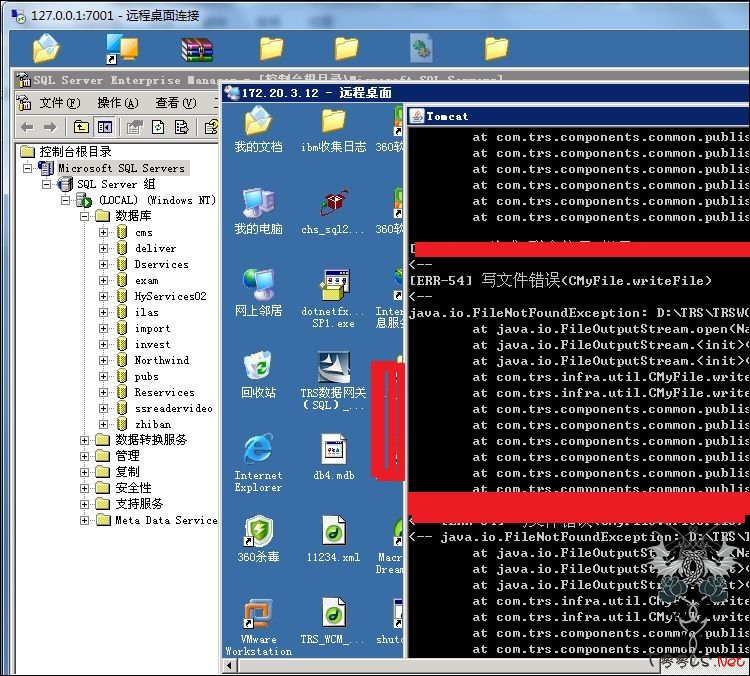
Task: Launch VMware Workstation desktop icon
Action: pyautogui.click(x=258, y=627)
